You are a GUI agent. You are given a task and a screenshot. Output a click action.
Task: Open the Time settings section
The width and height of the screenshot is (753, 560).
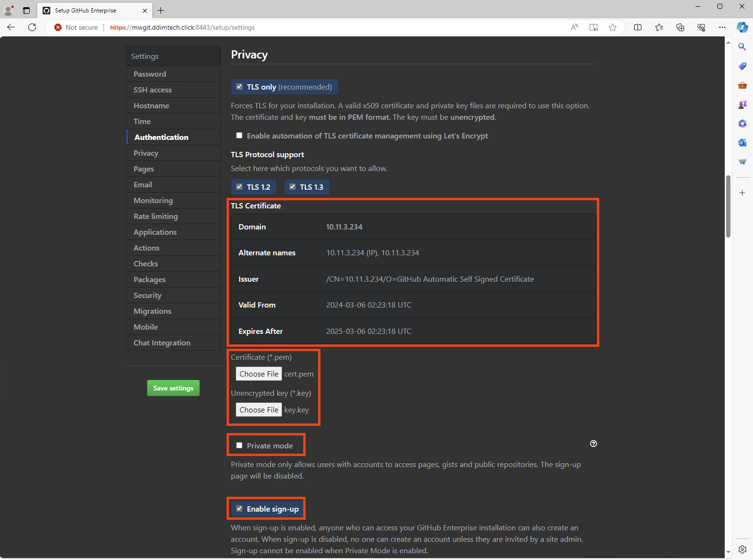pos(173,121)
